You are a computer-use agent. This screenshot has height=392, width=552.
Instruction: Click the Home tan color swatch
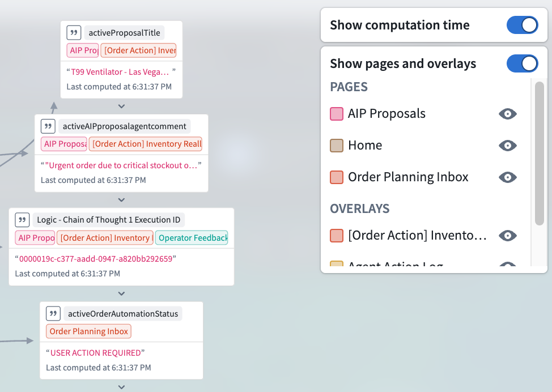(337, 146)
